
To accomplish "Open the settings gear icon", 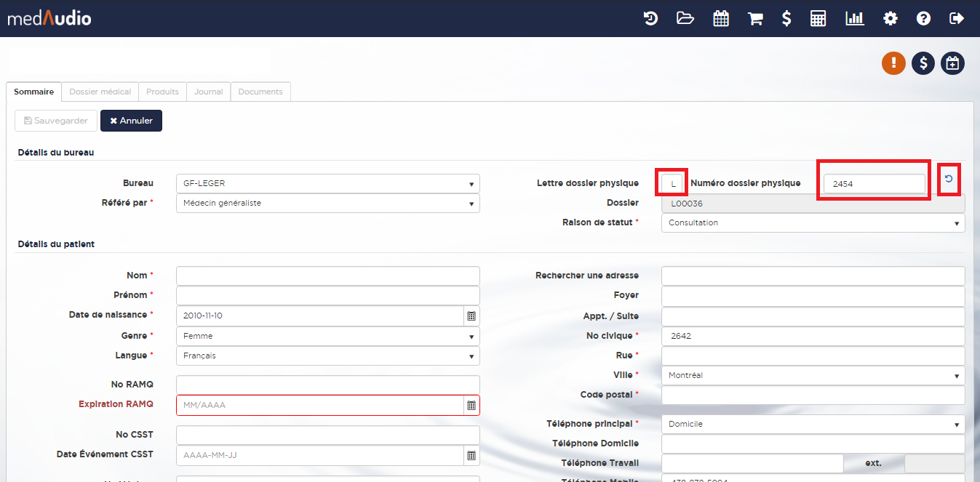I will coord(890,19).
